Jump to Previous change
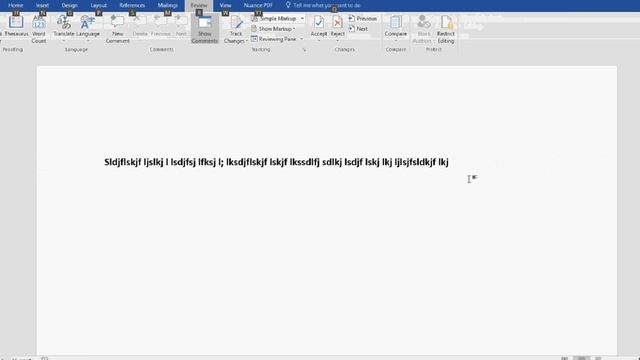The image size is (640, 360). click(362, 18)
